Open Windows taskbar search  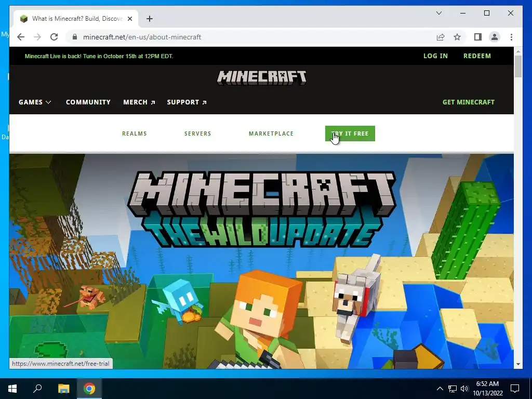[x=37, y=389]
